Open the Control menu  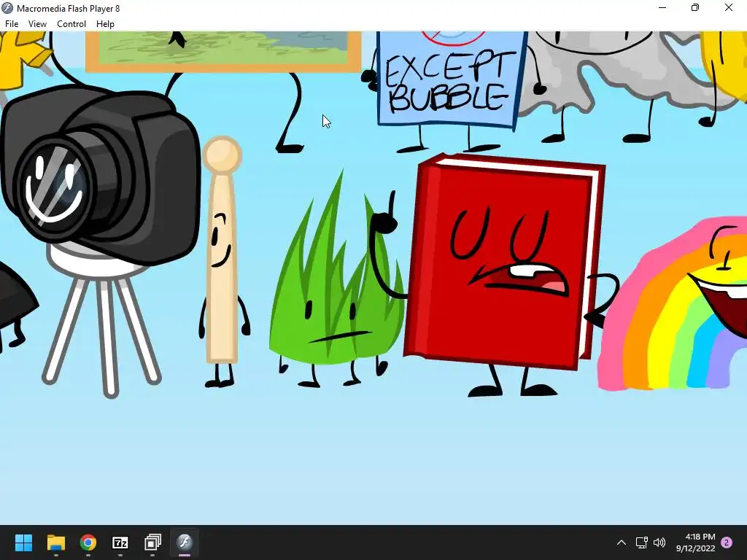71,24
